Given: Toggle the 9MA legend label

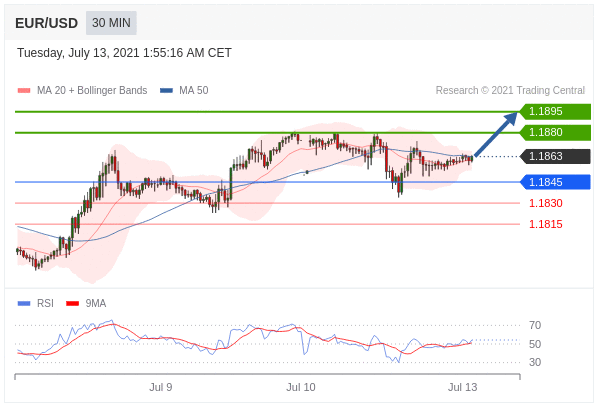Looking at the screenshot, I should (96, 303).
